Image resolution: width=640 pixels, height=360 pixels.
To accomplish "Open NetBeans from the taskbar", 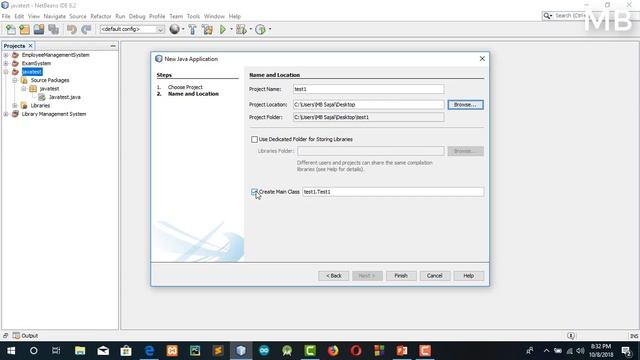I will pyautogui.click(x=241, y=351).
